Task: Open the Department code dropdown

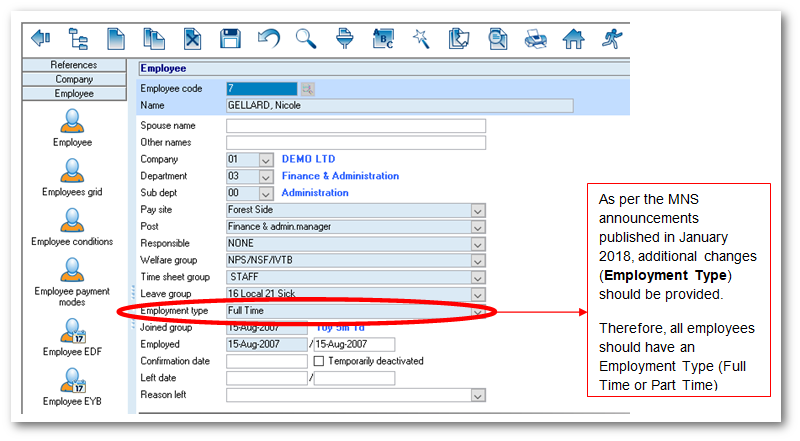Action: (266, 176)
